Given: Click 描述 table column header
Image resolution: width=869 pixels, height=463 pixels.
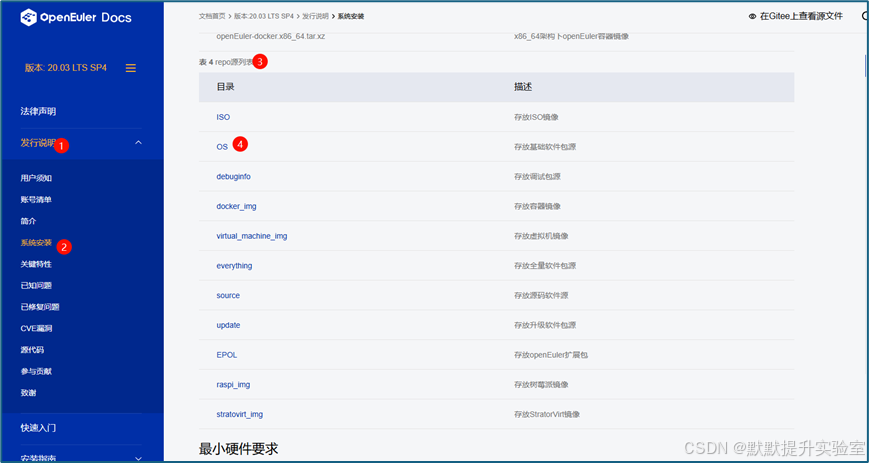Looking at the screenshot, I should (x=523, y=87).
